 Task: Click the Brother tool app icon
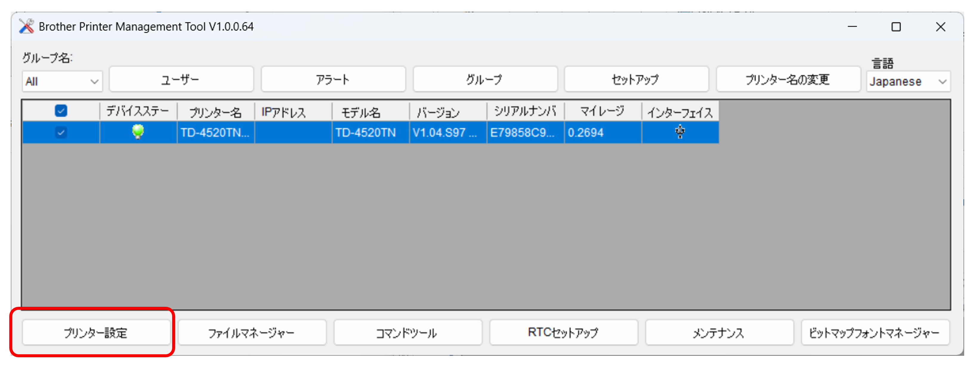point(26,27)
